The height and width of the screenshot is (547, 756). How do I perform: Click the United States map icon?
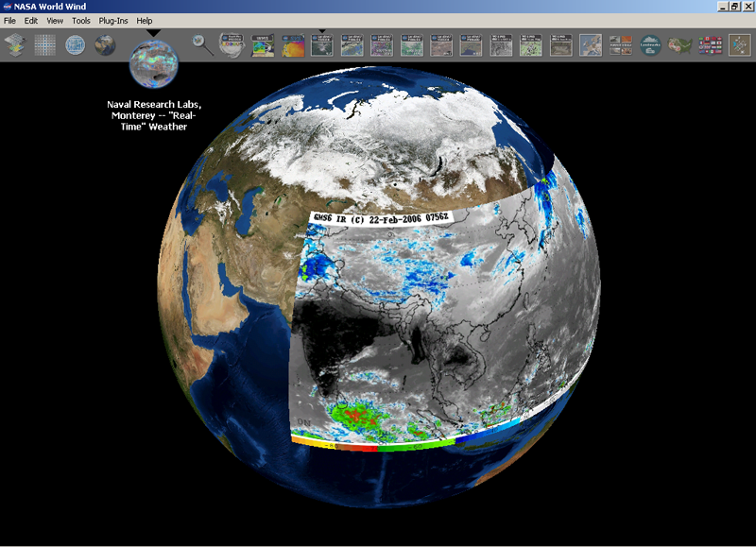(x=679, y=45)
